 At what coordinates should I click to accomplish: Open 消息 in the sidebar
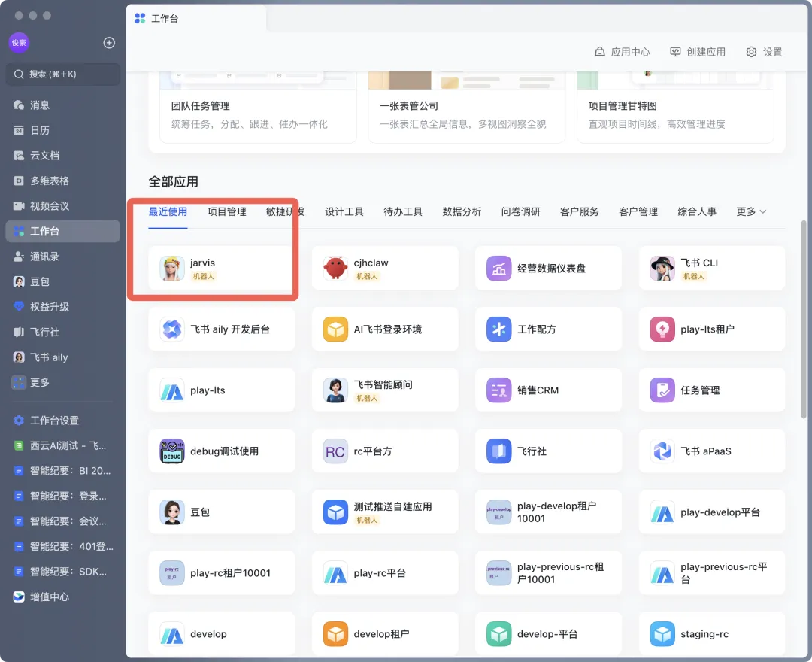click(x=62, y=105)
